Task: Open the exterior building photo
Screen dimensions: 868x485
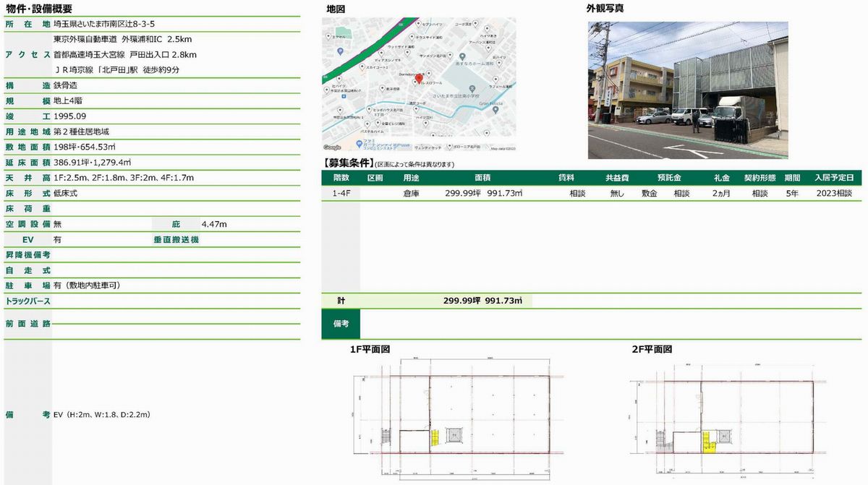Action: (687, 90)
